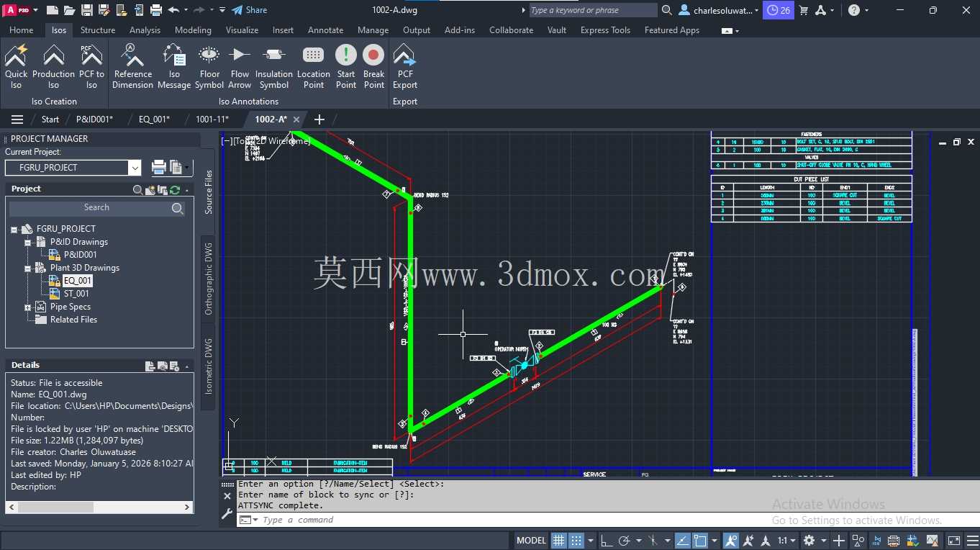Toggle object snap tracking
This screenshot has height=550, width=980.
pyautogui.click(x=682, y=541)
